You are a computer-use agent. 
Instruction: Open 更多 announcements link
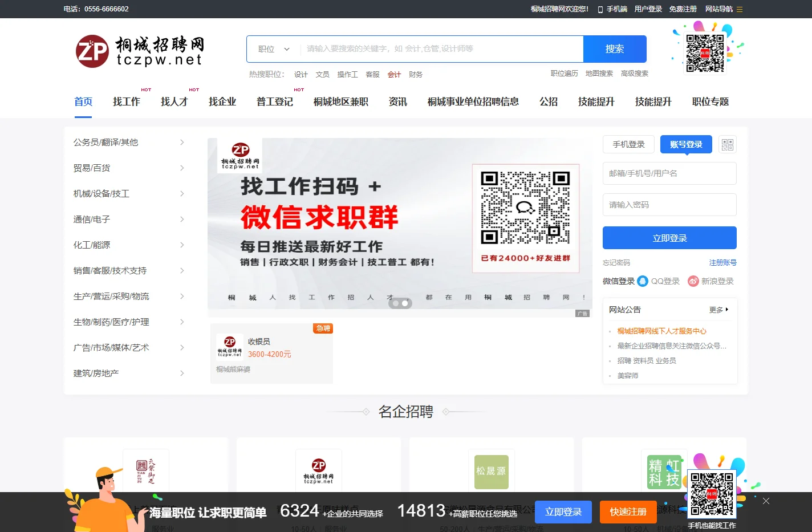click(x=718, y=310)
